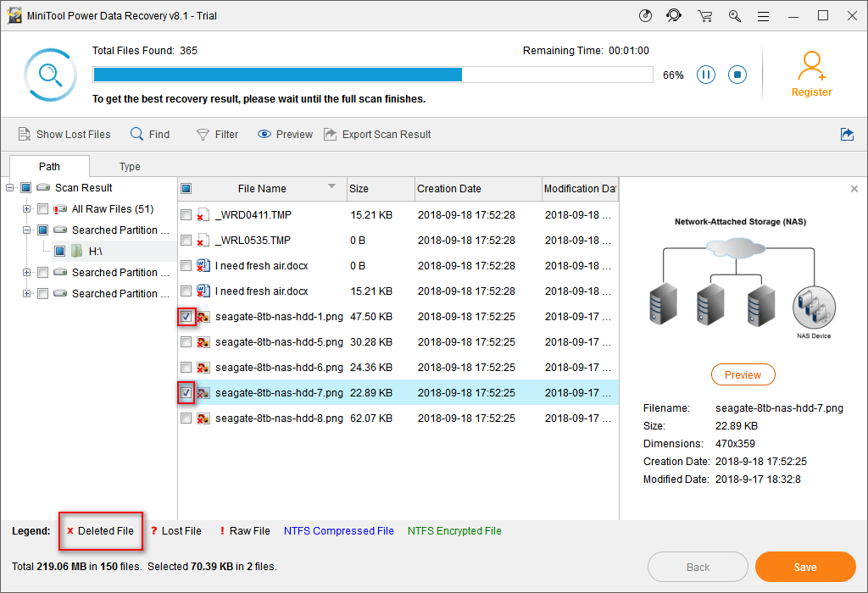Select the second 'I need fresh air.docx' row
Screen dimensions: 868x593
click(398, 291)
